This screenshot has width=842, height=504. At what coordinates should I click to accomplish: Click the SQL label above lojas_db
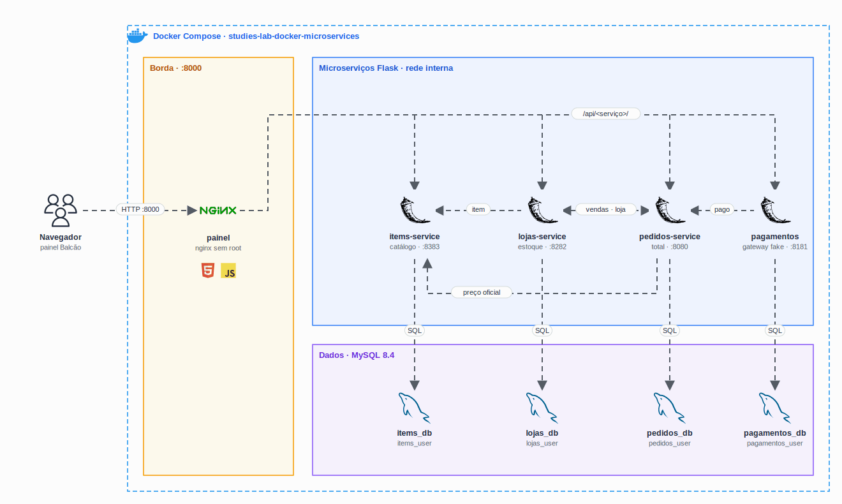coord(542,330)
